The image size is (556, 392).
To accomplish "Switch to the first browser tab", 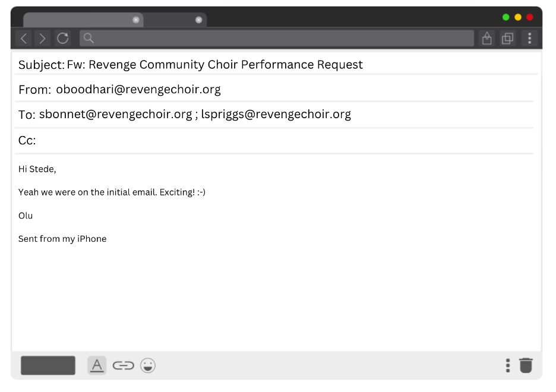I will [77, 20].
